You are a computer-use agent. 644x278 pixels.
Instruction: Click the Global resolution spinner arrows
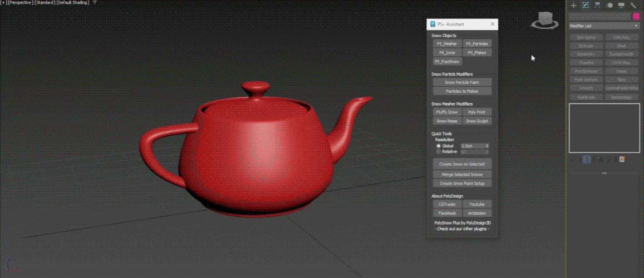[488, 146]
